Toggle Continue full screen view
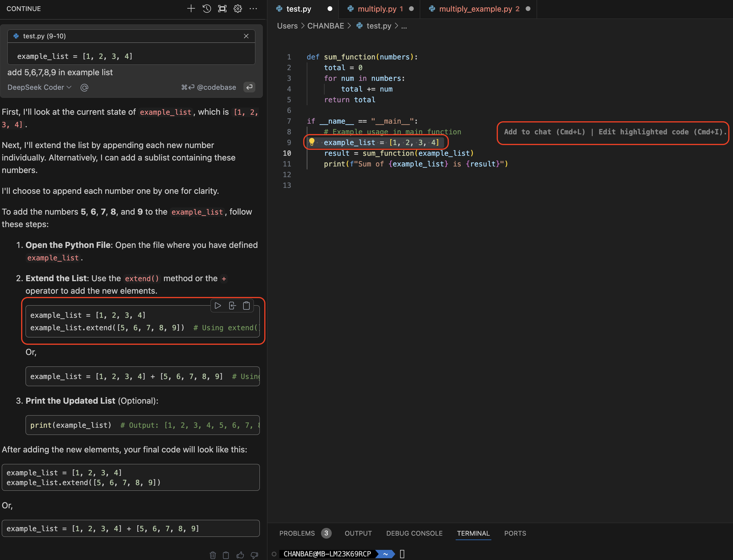Viewport: 733px width, 560px height. tap(222, 9)
